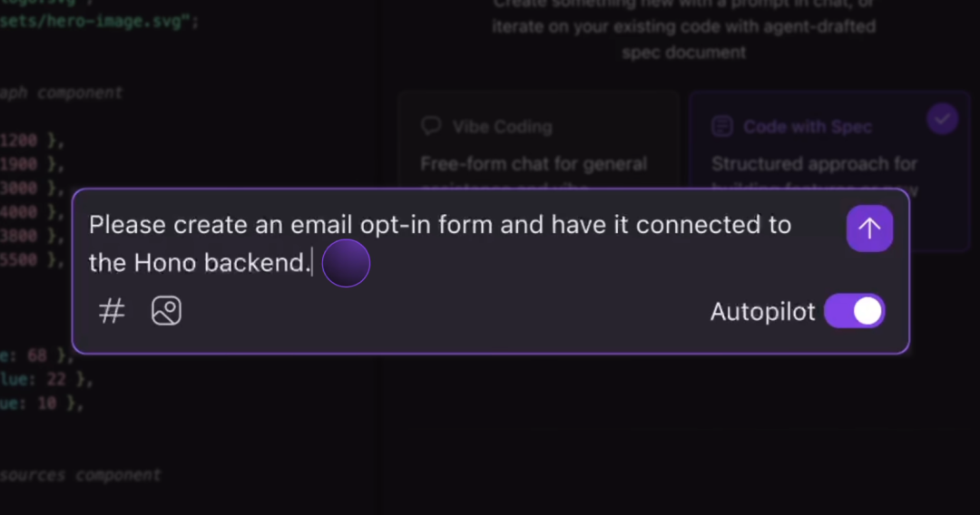Click the purple orb beside the prompt text
This screenshot has width=980, height=515.
point(346,264)
